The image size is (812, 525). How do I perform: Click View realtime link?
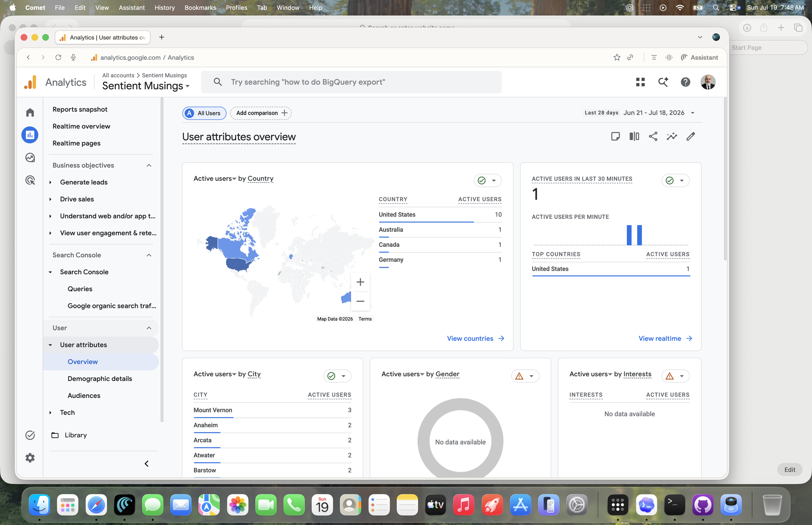click(665, 339)
